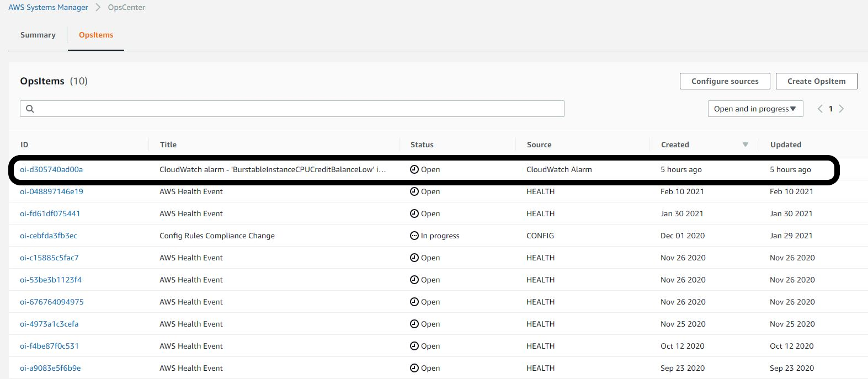Click the Created column sort arrow
Screen dimensions: 868x379
tap(745, 145)
